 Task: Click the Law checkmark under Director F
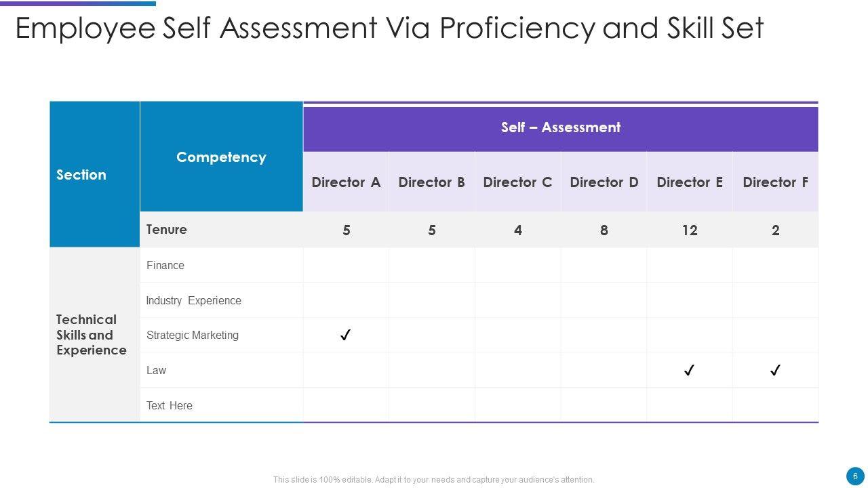(x=775, y=371)
